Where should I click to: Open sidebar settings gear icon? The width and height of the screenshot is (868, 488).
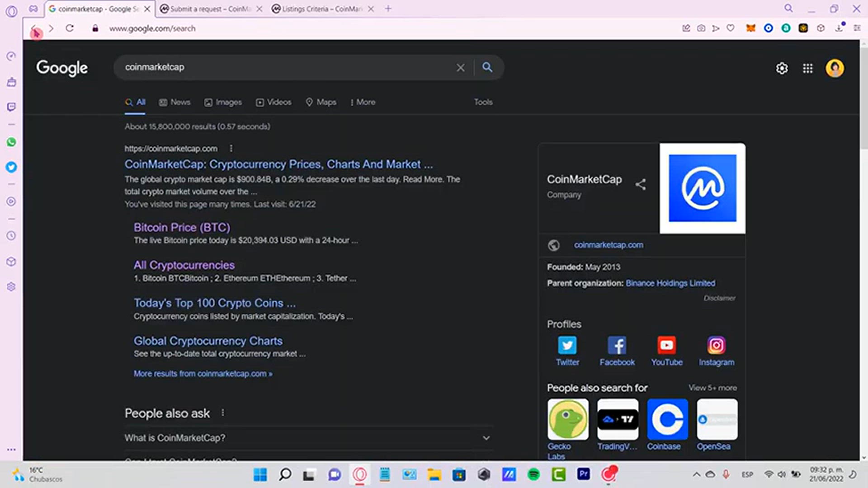11,287
